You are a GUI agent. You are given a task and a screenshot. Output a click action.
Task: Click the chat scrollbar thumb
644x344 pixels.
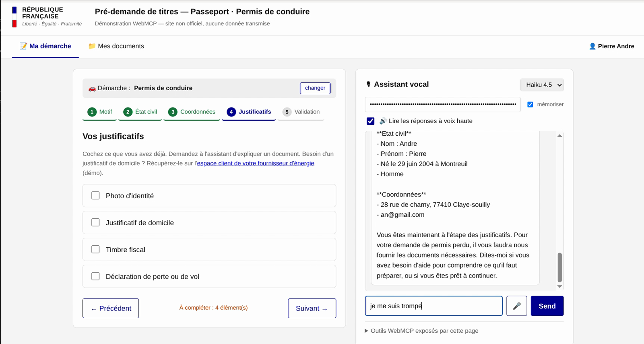[x=559, y=267]
